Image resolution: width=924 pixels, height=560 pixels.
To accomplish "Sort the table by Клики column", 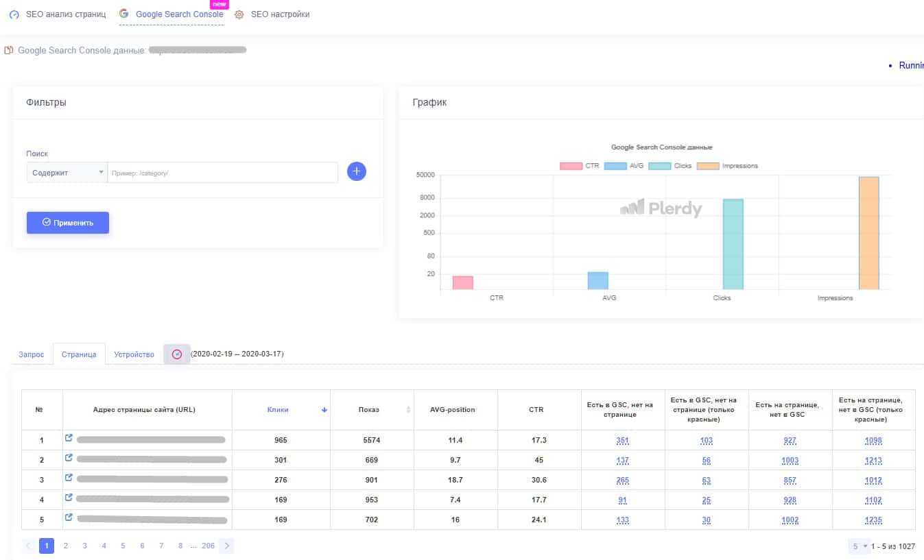I will tap(281, 410).
